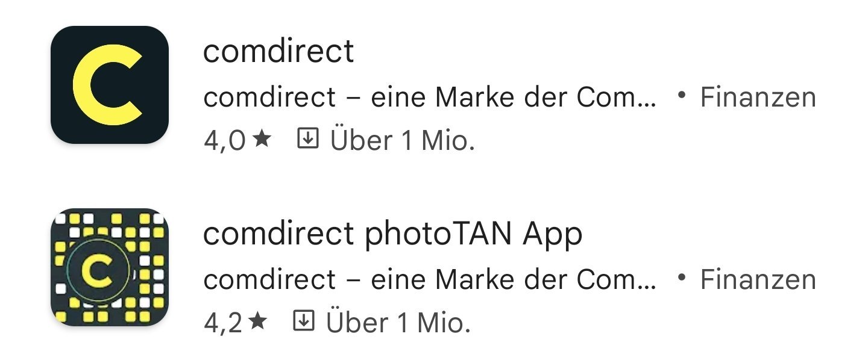Open the developer name under the comdirect title
Viewport: 868px width, 363px height.
pos(430,97)
